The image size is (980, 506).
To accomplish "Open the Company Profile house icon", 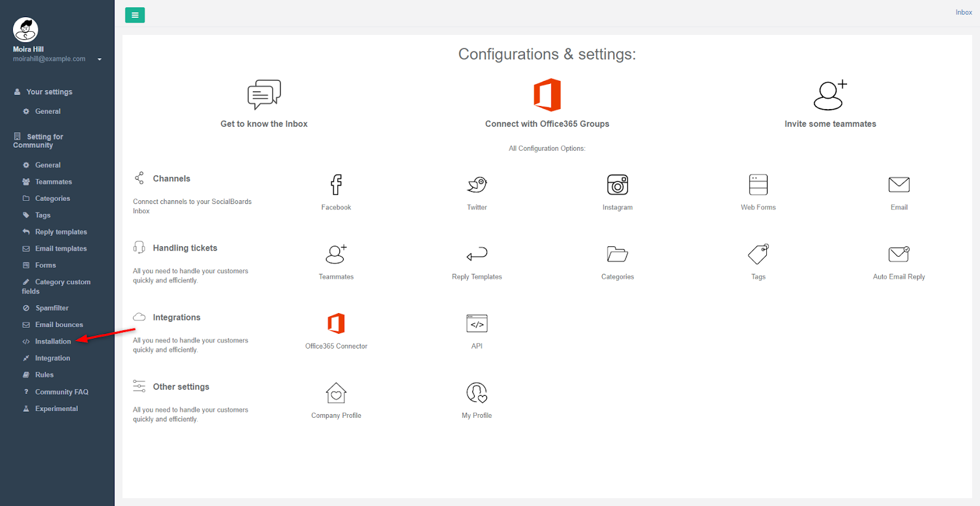I will pos(336,393).
